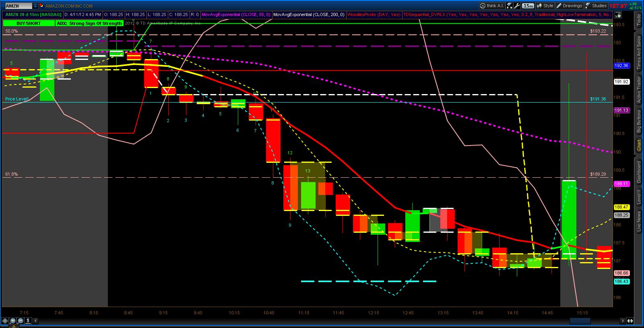The height and width of the screenshot is (328, 644).
Task: Open the Drawings menu
Action: tap(569, 6)
